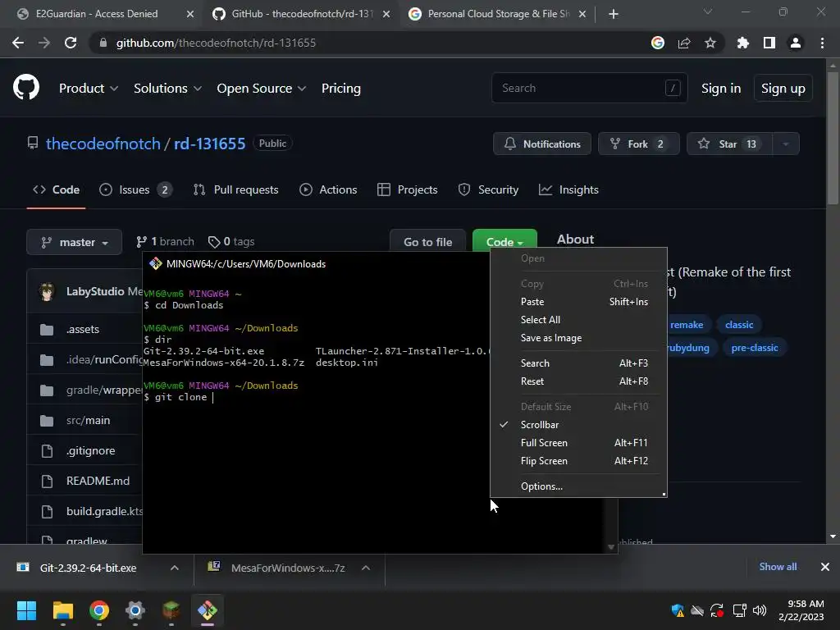Viewport: 840px width, 630px height.
Task: Click share page icon in address bar
Action: pos(684,43)
